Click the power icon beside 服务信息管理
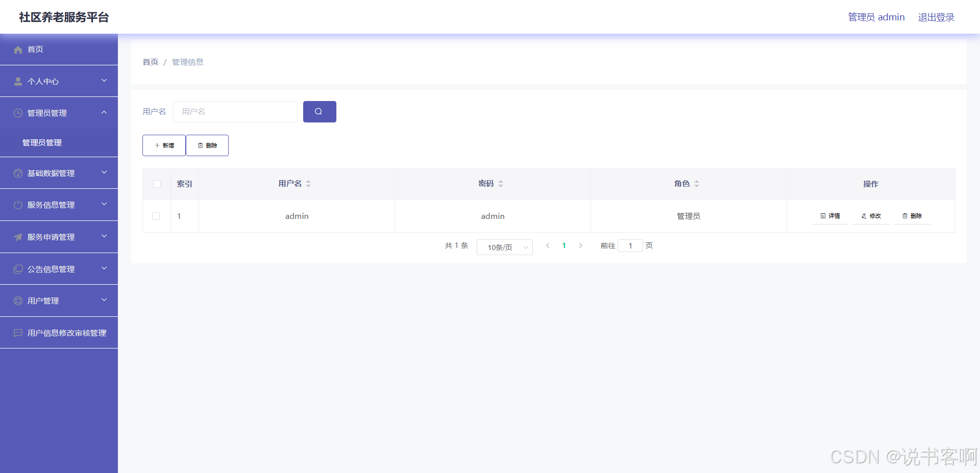This screenshot has width=980, height=473. (18, 205)
